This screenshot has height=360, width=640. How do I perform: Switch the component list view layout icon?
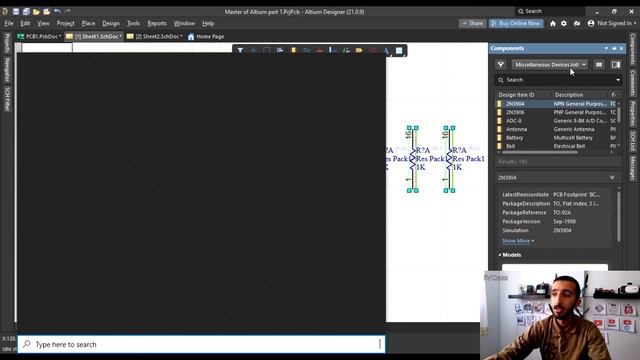coord(599,64)
